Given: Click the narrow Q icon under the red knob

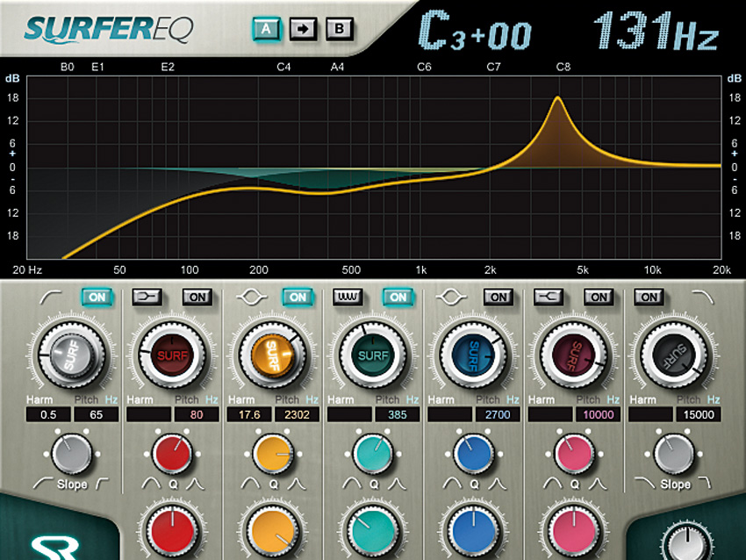Looking at the screenshot, I should tap(196, 484).
